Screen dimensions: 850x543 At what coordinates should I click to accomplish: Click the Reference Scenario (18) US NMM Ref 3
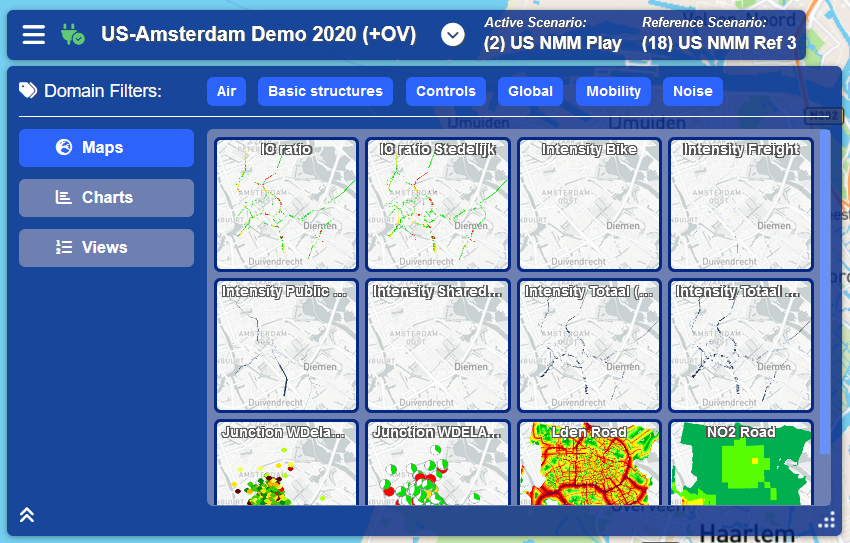719,34
